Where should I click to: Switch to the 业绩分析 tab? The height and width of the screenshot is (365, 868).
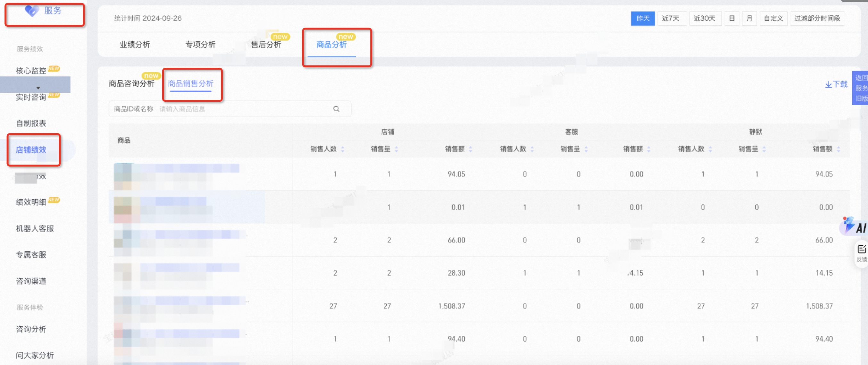[x=135, y=45]
